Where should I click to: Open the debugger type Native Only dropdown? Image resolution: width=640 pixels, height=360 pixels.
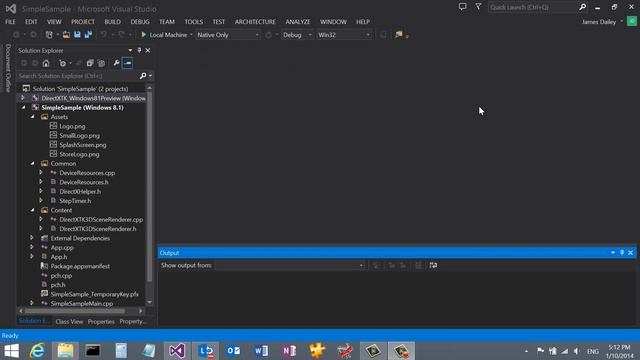228,35
